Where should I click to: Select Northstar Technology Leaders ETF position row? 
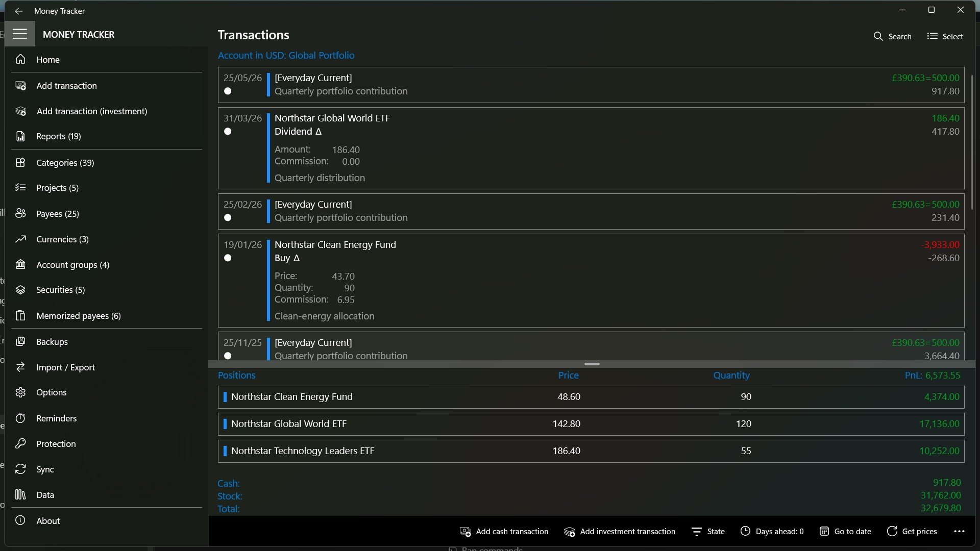pos(591,451)
